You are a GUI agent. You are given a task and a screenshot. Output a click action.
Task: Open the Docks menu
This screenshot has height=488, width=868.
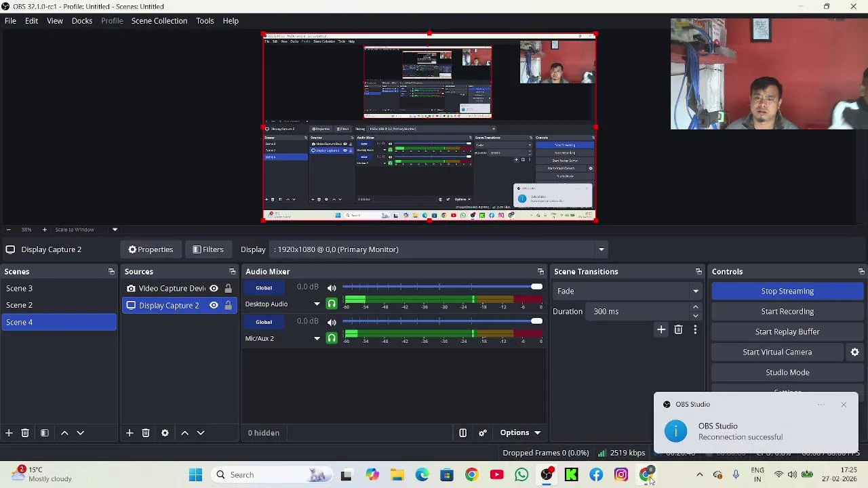pos(82,20)
